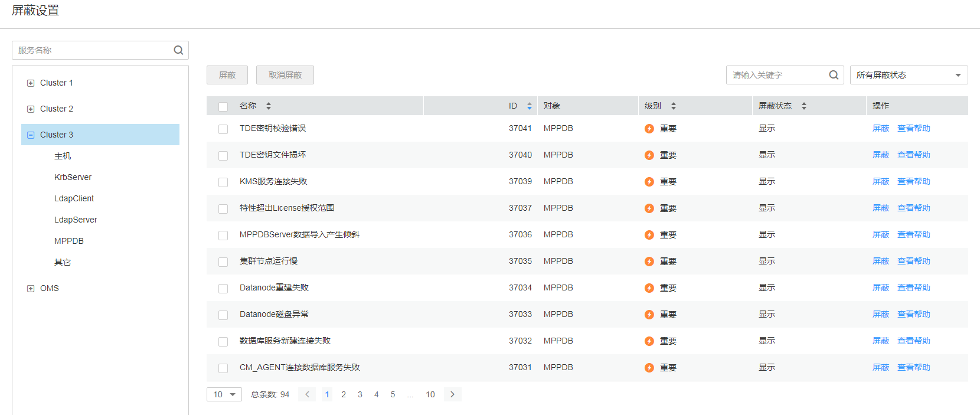Screen dimensions: 980x415
Task: Select LdapServer in the service tree
Action: [76, 220]
